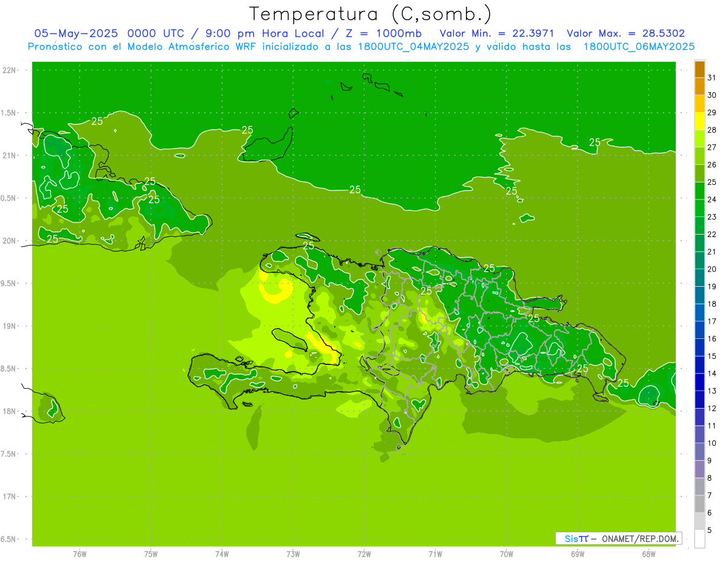728x562 pixels.
Task: Click the 70W longitude axis label
Action: 507,554
